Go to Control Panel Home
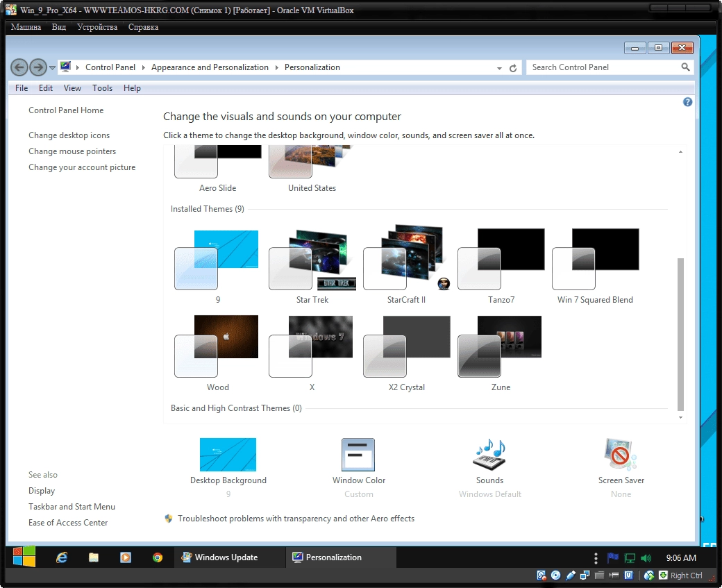The image size is (722, 588). pyautogui.click(x=66, y=110)
